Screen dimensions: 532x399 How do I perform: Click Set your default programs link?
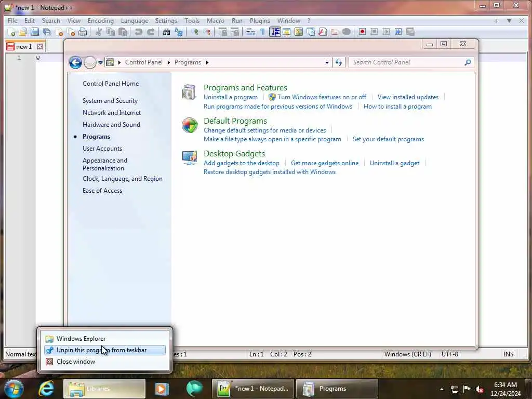(388, 139)
